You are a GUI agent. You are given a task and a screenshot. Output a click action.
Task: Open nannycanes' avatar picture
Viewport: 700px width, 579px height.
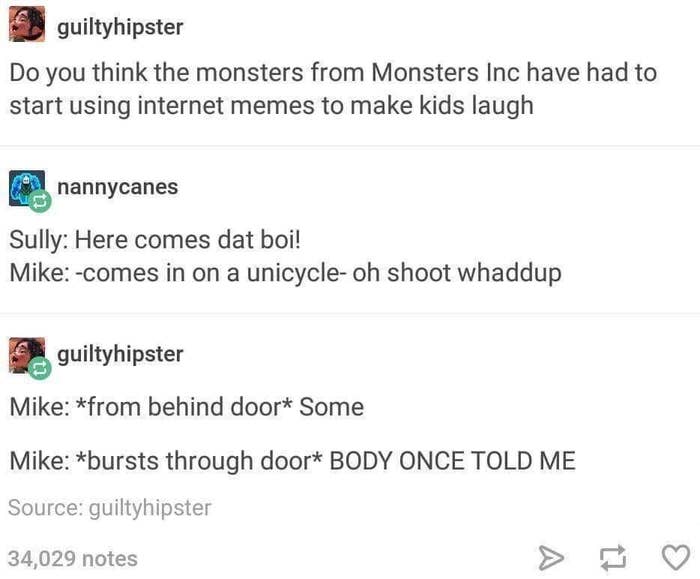(x=26, y=187)
